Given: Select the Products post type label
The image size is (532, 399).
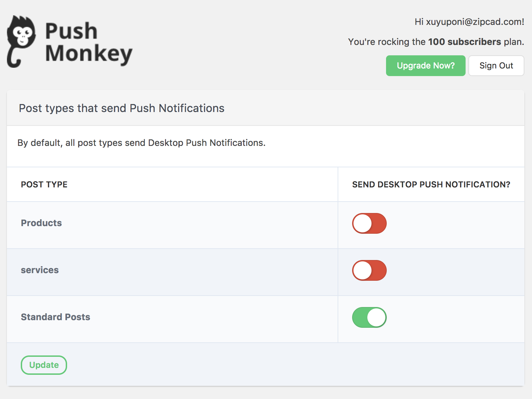Looking at the screenshot, I should (x=42, y=223).
